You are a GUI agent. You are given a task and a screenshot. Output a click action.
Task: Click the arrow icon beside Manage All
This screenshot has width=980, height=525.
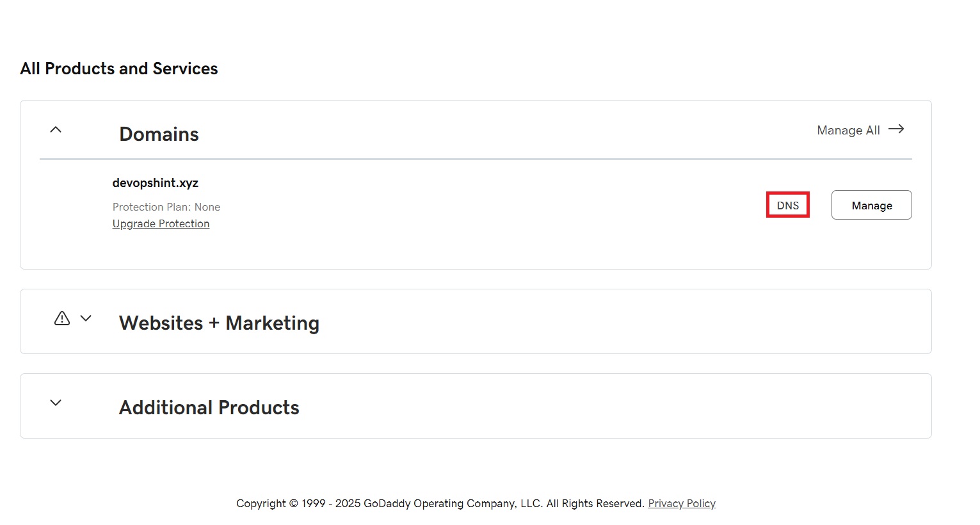tap(896, 129)
